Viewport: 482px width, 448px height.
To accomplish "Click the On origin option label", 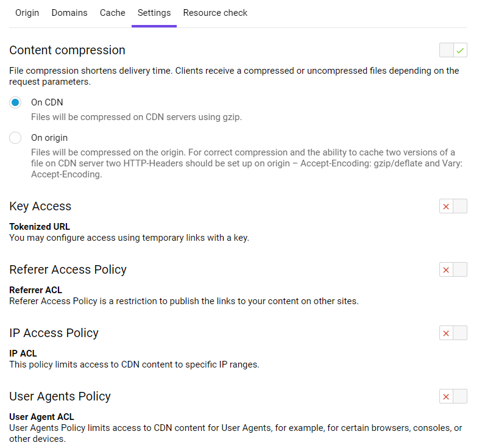I will [49, 138].
